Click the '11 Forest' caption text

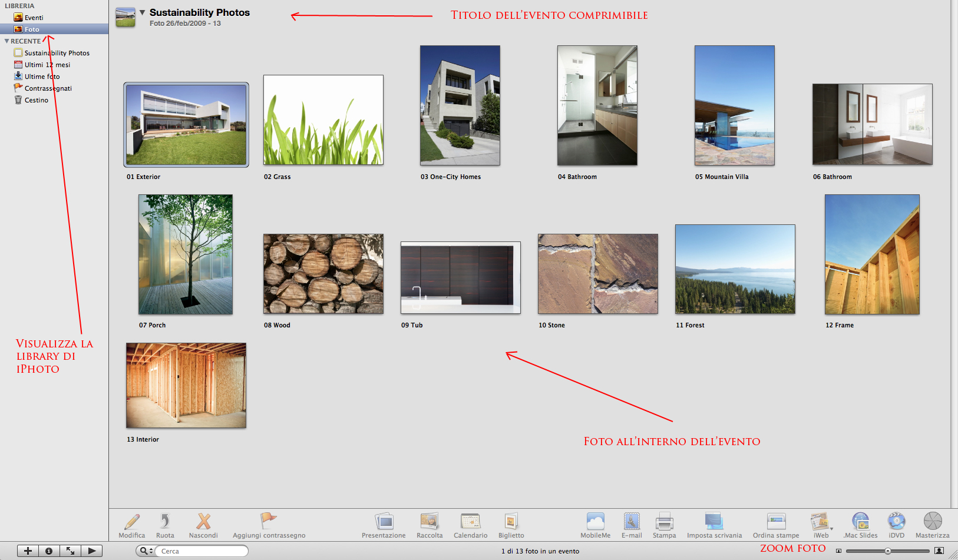point(690,325)
